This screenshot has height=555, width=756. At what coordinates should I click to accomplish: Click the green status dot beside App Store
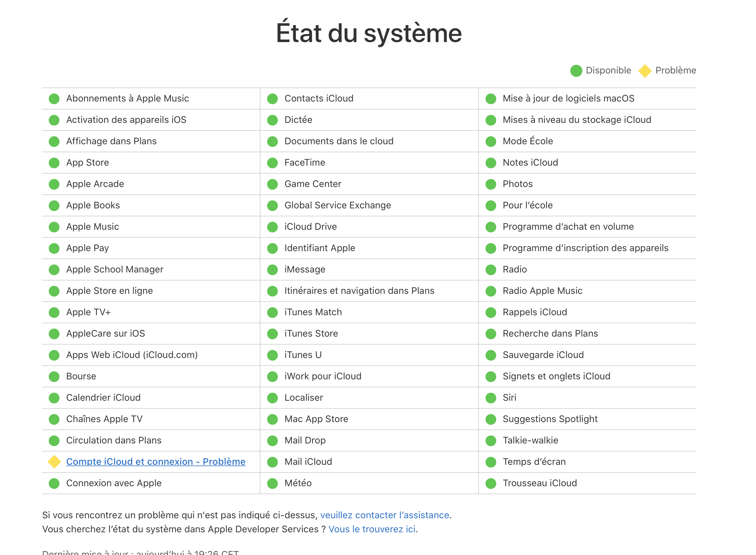(54, 163)
